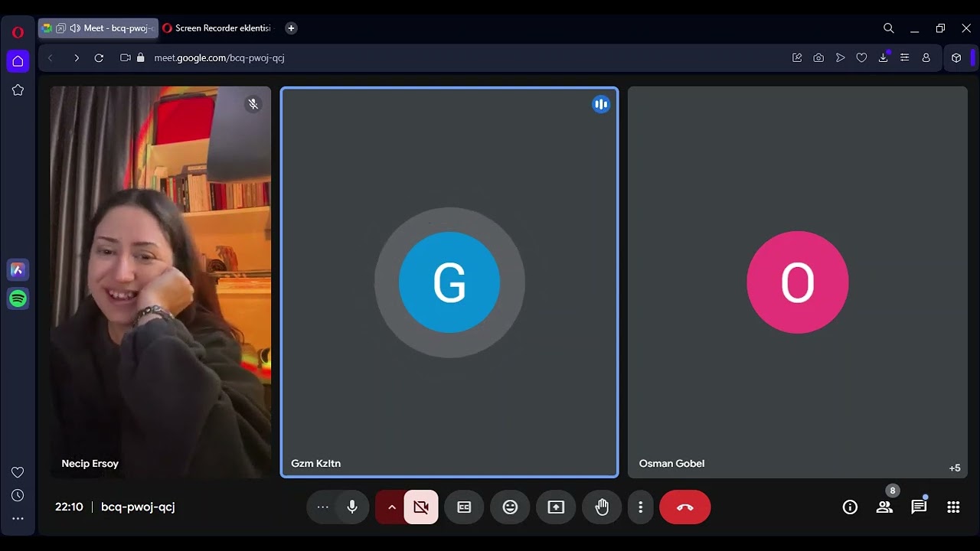Select Gzm Kzltn participant tile
The width and height of the screenshot is (980, 551).
449,282
